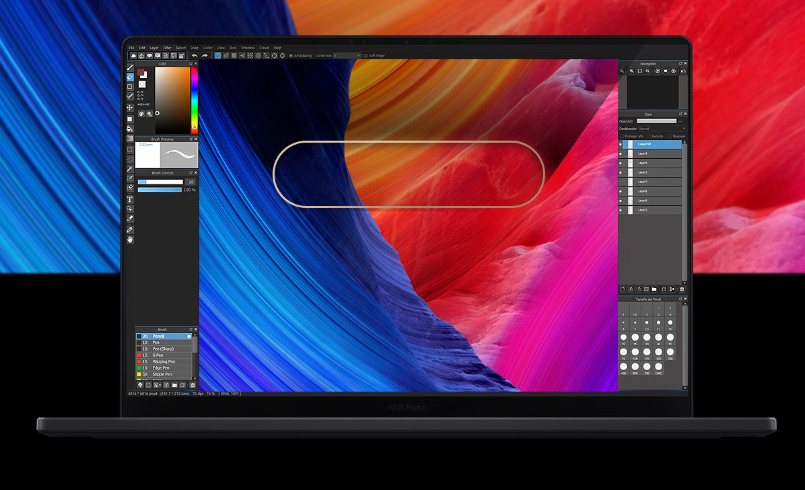Open the Layer menu

tap(154, 47)
